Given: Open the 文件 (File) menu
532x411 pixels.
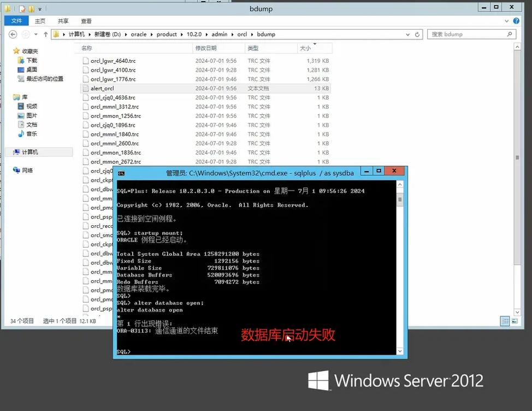Looking at the screenshot, I should (x=16, y=21).
